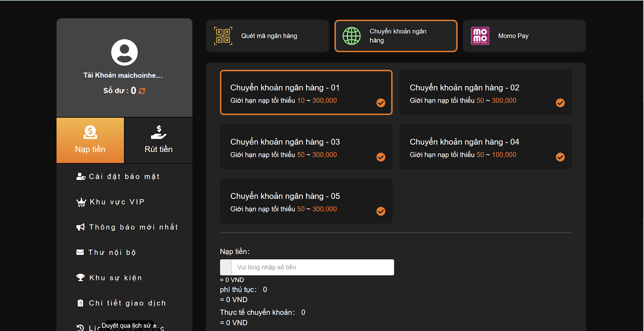Click the trophy events icon
The image size is (644, 331).
tap(80, 278)
